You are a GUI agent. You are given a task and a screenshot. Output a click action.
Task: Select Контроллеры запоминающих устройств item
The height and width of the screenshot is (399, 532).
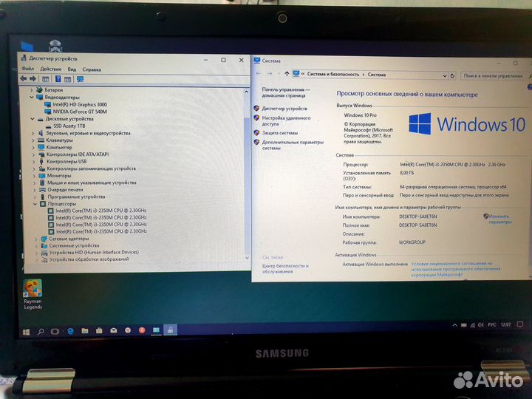91,168
